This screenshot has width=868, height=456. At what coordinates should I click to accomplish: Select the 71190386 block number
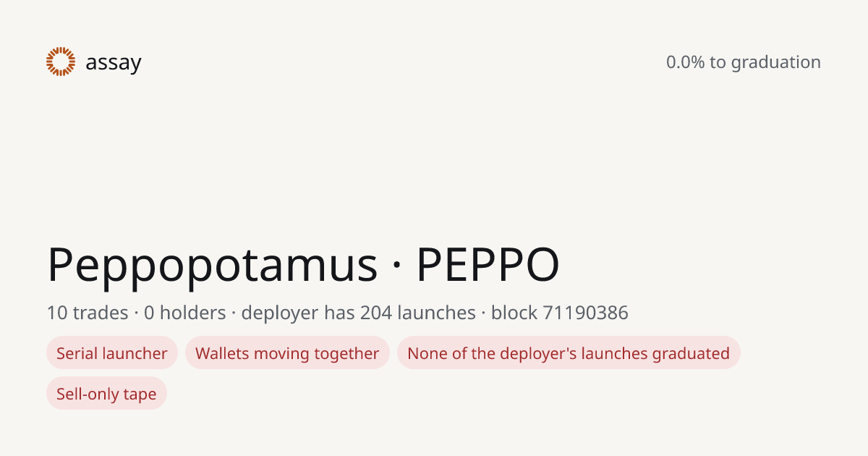click(x=585, y=313)
